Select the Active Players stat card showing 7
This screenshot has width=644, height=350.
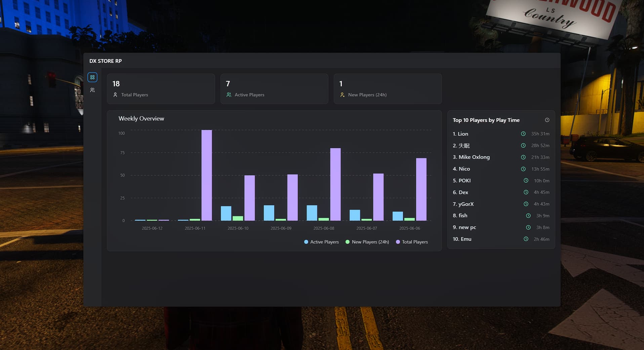point(274,89)
